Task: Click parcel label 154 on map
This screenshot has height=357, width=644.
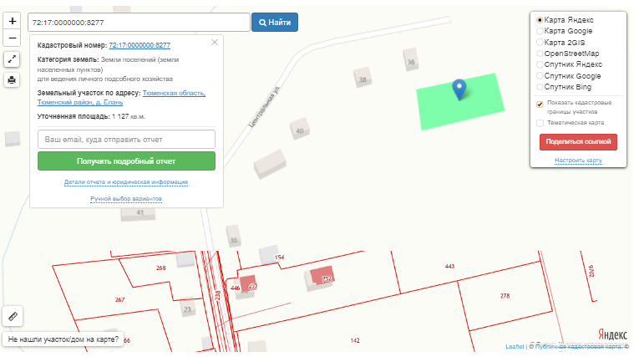Action: pos(279,258)
